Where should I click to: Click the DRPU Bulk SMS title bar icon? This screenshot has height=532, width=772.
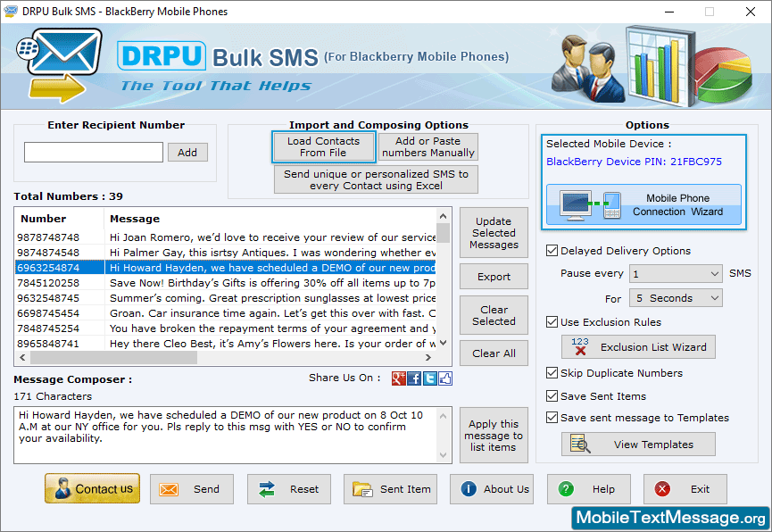point(11,11)
